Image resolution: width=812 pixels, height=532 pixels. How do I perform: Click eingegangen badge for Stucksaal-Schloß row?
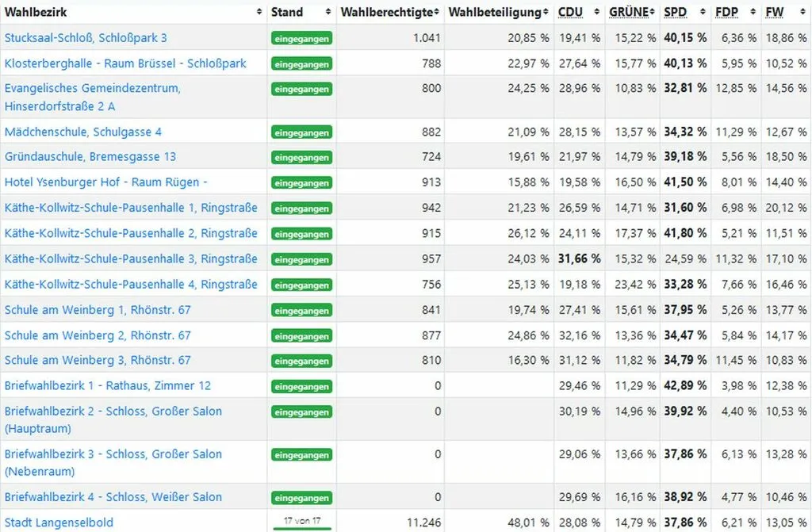(x=301, y=38)
